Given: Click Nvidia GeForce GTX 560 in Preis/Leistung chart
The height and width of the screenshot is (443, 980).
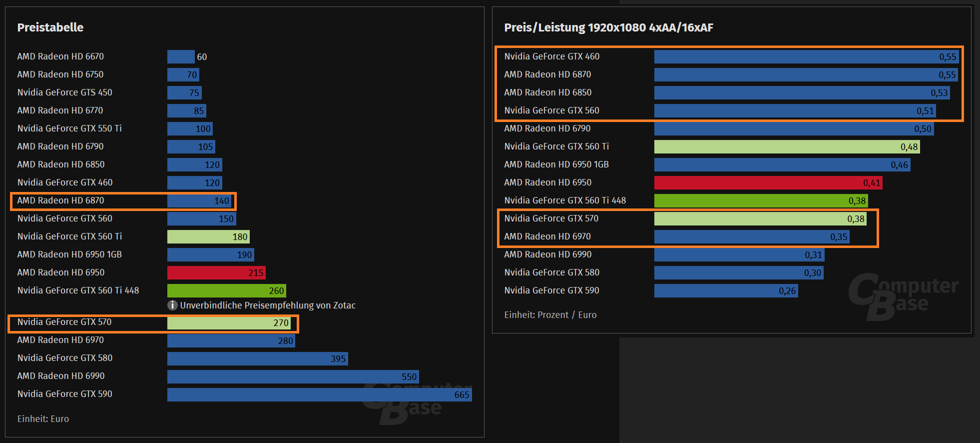Looking at the screenshot, I should point(552,110).
